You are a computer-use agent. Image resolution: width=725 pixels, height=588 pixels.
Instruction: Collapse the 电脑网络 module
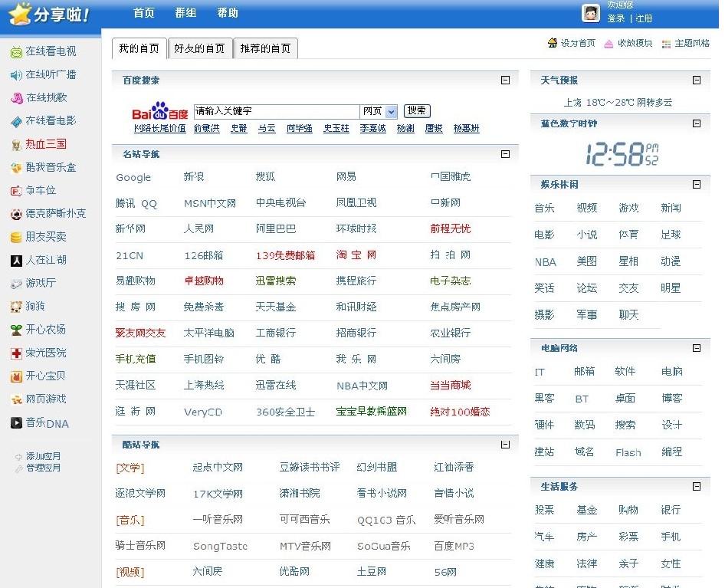pos(697,348)
